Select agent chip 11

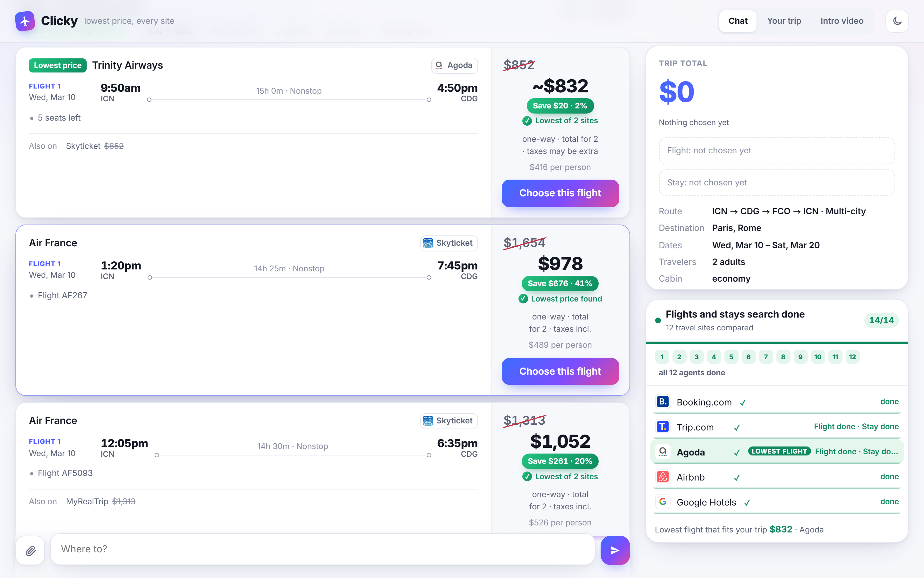[x=835, y=357]
